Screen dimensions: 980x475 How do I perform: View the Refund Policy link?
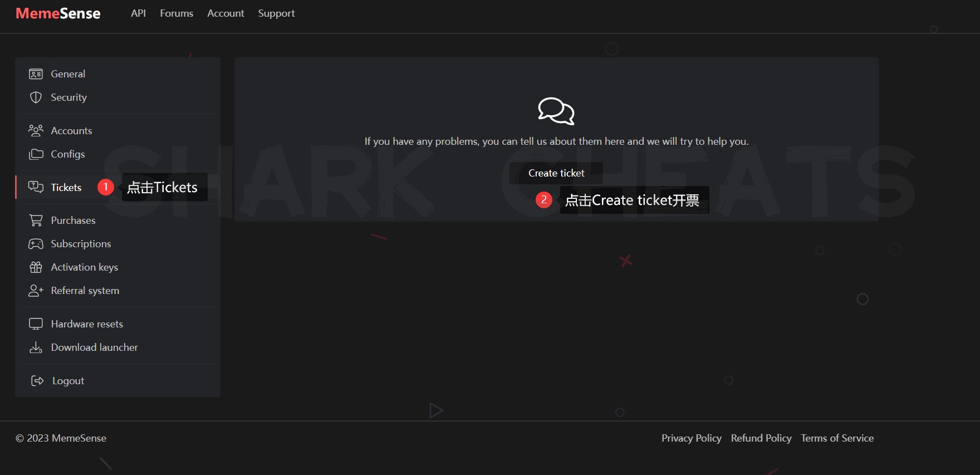pyautogui.click(x=761, y=438)
